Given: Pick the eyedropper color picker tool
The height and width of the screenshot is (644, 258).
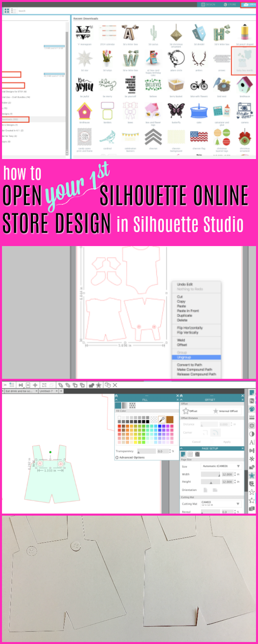Looking at the screenshot, I should [162, 419].
